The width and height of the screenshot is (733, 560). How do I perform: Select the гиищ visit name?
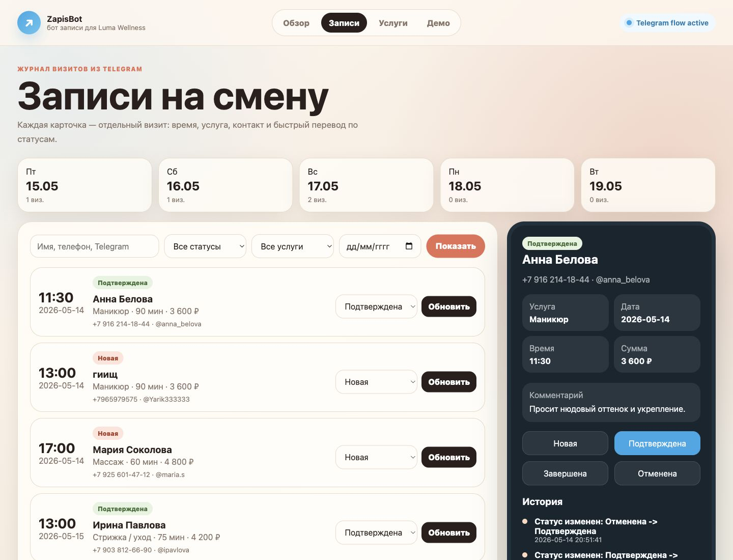105,375
